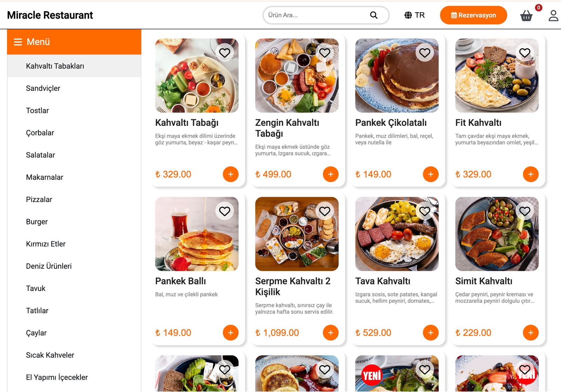Open the user account profile icon

[553, 15]
